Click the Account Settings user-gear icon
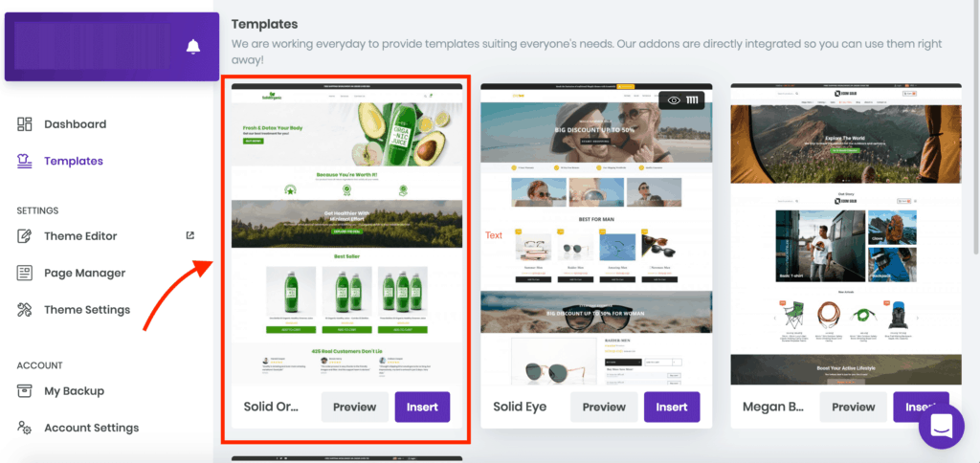Image resolution: width=980 pixels, height=463 pixels. pos(24,428)
